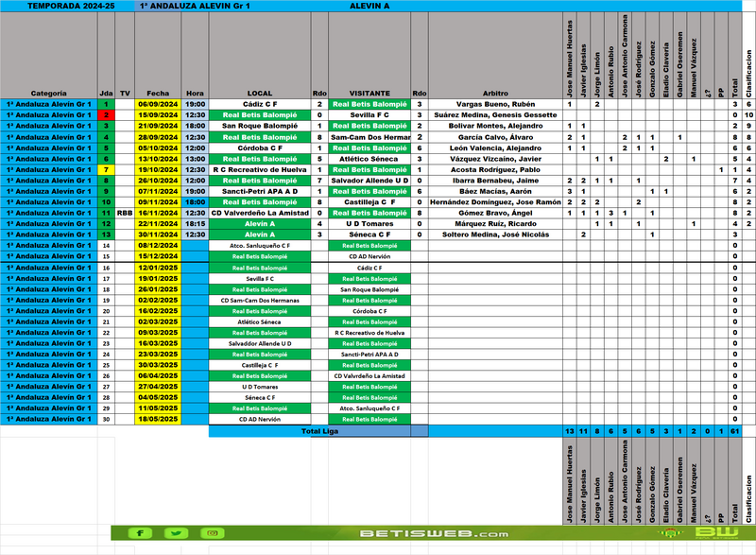
Task: Select the red jornada 2 cell
Action: pos(106,115)
